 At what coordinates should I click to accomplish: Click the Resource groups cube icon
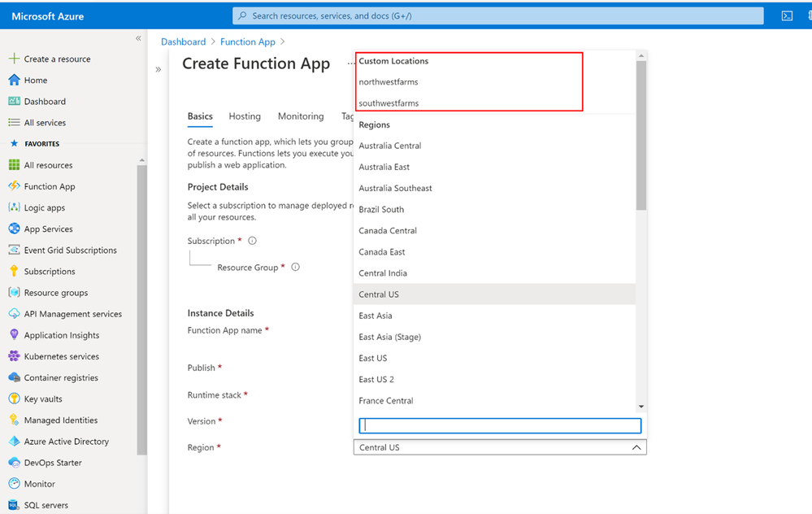pos(14,292)
